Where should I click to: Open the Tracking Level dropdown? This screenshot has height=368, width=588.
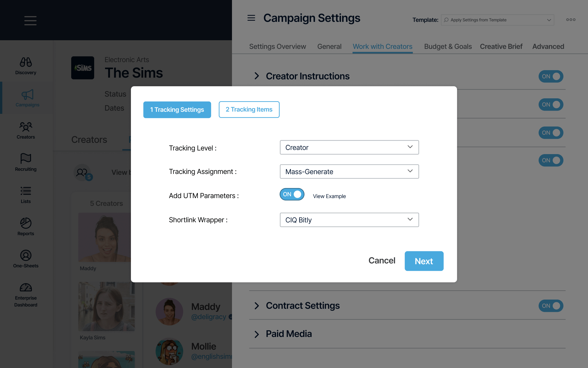click(x=349, y=147)
